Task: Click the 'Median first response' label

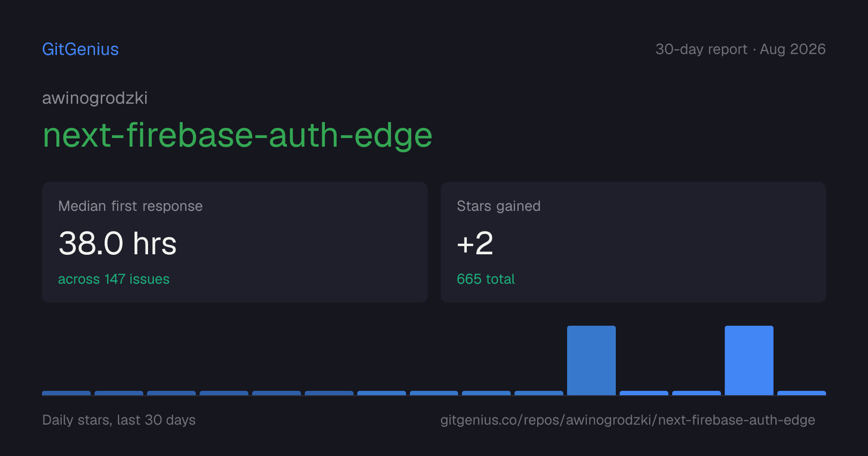Action: click(130, 206)
